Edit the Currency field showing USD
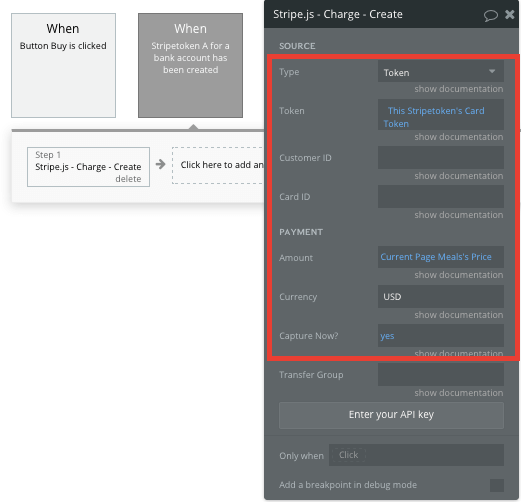 441,296
